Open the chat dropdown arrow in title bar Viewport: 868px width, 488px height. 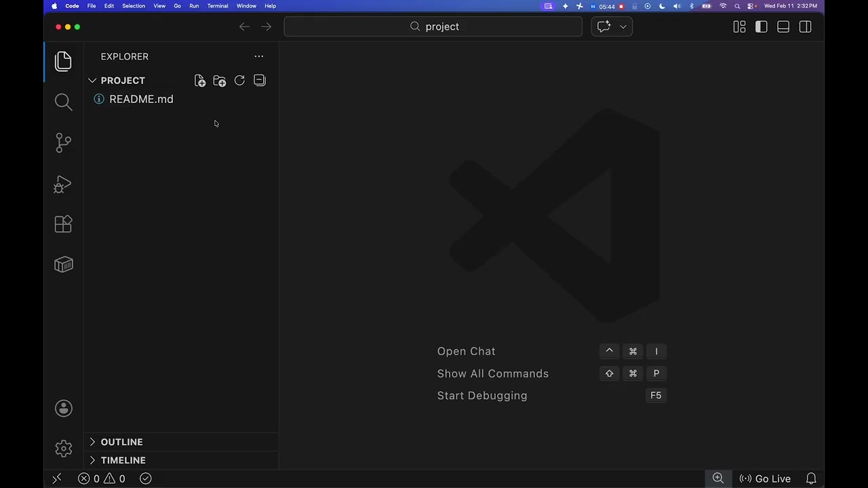click(623, 26)
